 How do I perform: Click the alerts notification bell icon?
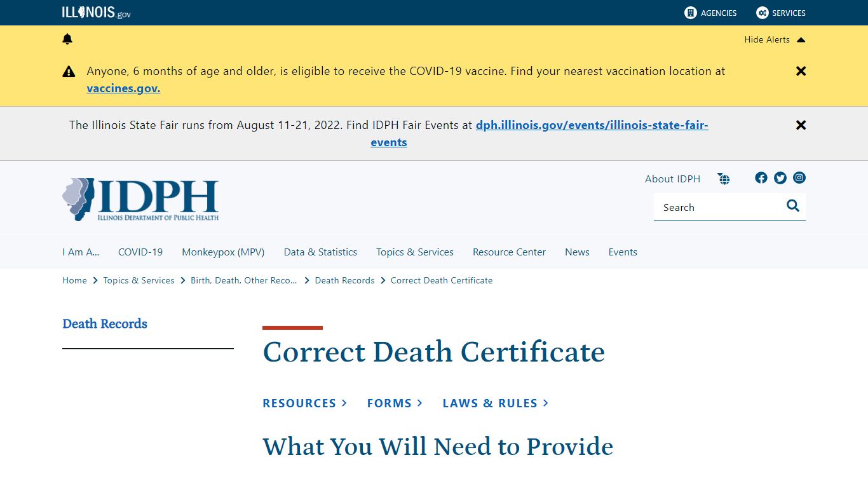coord(67,39)
